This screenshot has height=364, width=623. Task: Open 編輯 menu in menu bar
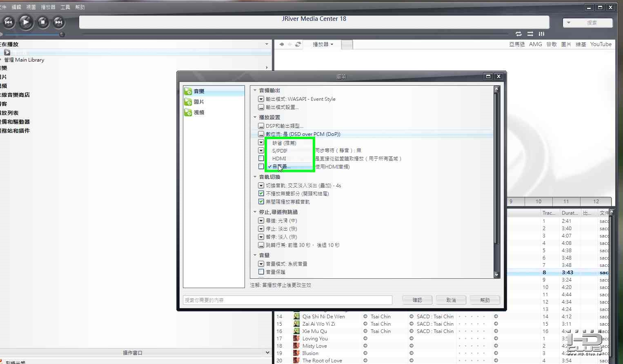(x=16, y=7)
